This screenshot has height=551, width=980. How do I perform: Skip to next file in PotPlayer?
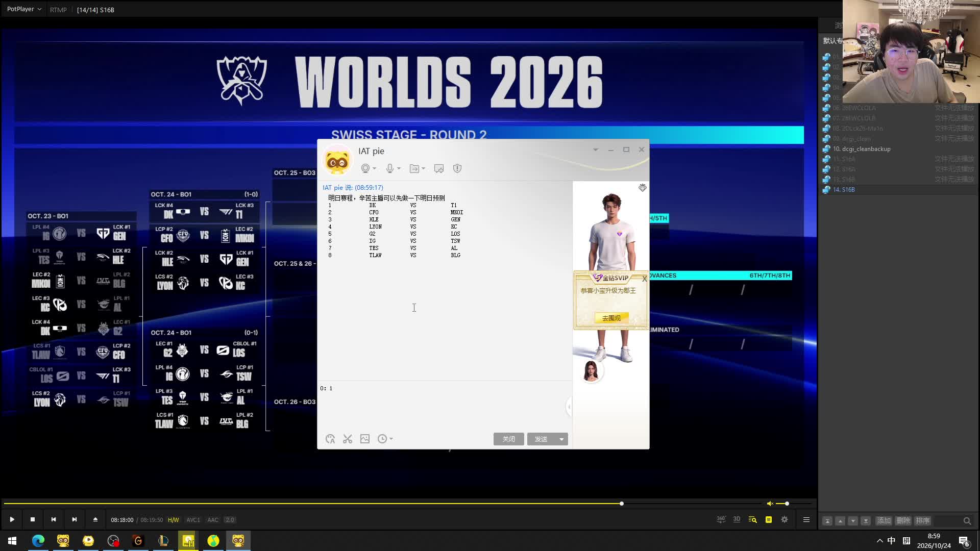coord(75,519)
